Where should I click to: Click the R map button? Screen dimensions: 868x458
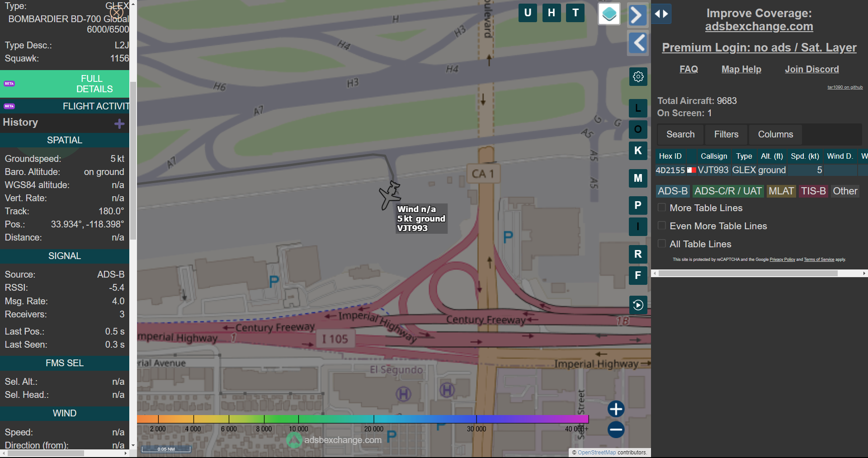point(638,254)
